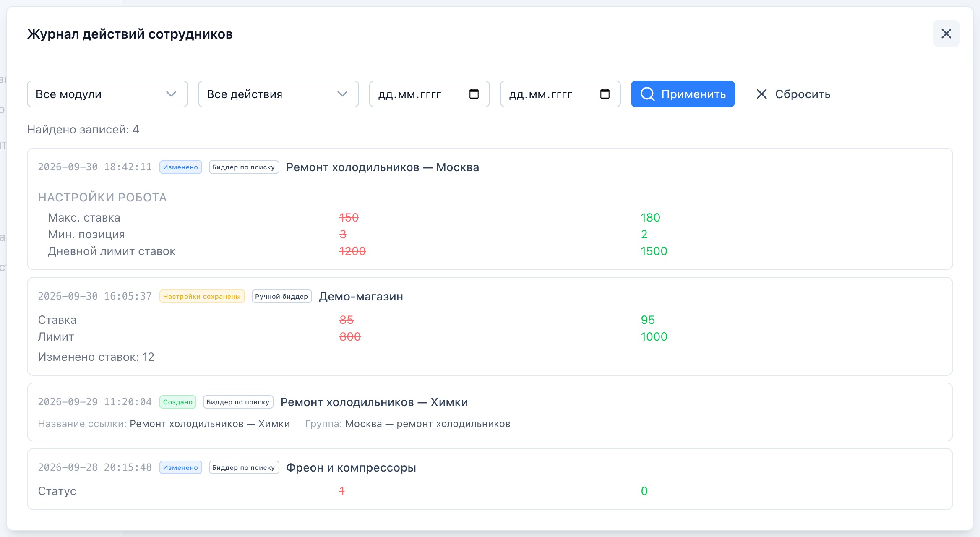Open the 'Все модули' dropdown

107,94
